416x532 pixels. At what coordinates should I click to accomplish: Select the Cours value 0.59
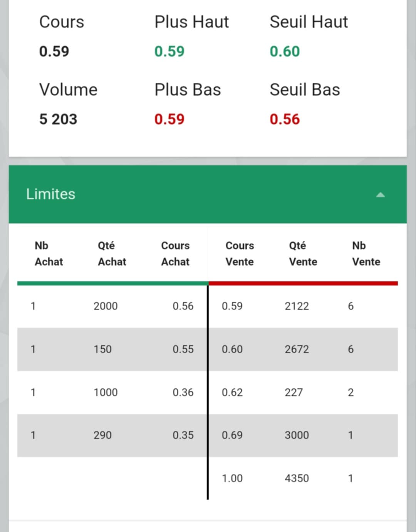[x=54, y=51]
